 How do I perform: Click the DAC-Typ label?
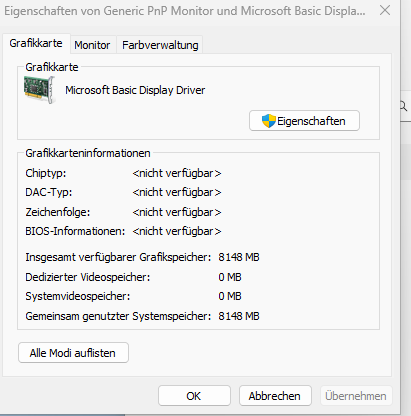[49, 192]
